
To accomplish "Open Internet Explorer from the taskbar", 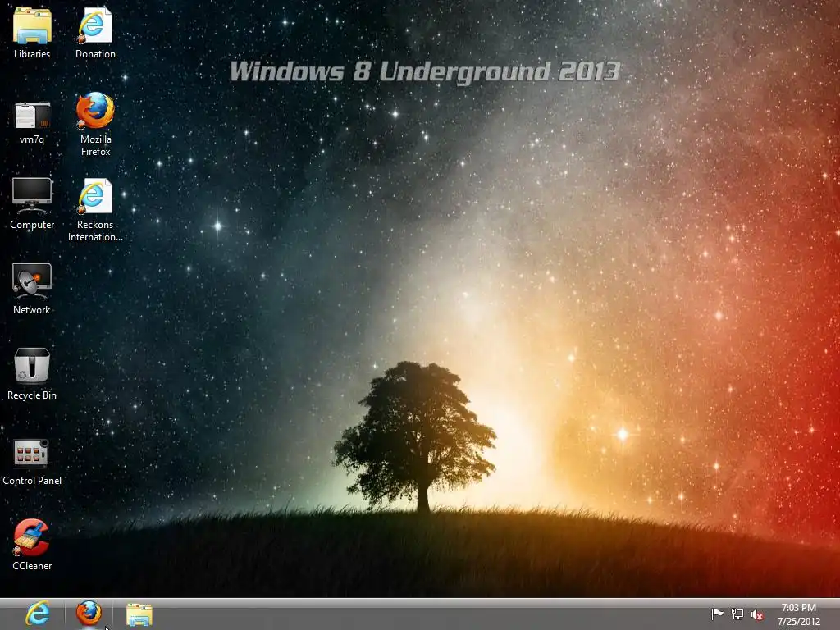I will 38,614.
